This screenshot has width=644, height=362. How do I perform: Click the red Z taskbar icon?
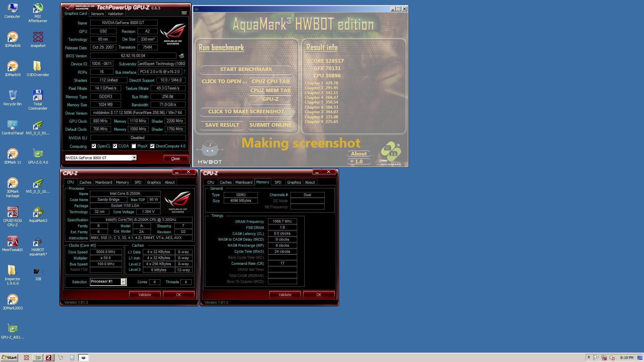click(x=49, y=358)
